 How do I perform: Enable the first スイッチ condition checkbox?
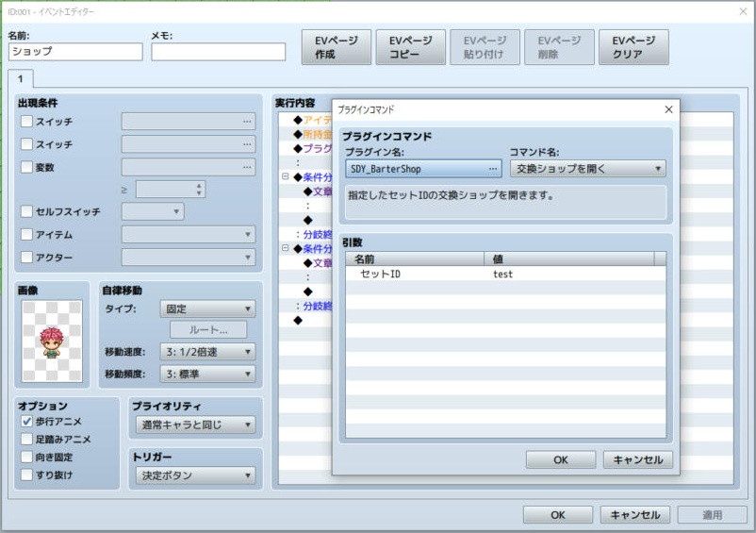(26, 121)
